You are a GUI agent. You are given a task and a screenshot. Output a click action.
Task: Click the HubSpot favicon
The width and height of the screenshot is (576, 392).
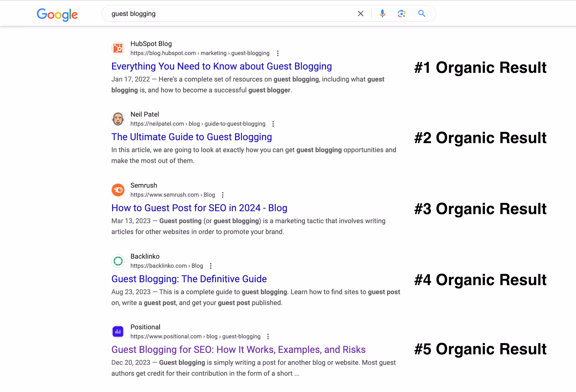tap(118, 48)
